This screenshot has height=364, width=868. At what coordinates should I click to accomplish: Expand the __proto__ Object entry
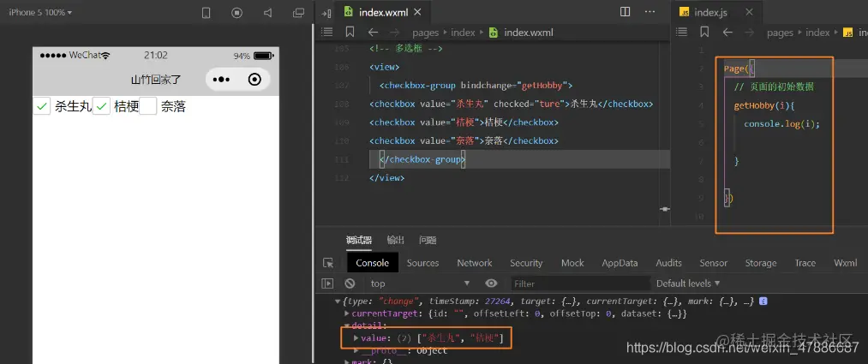tap(356, 350)
